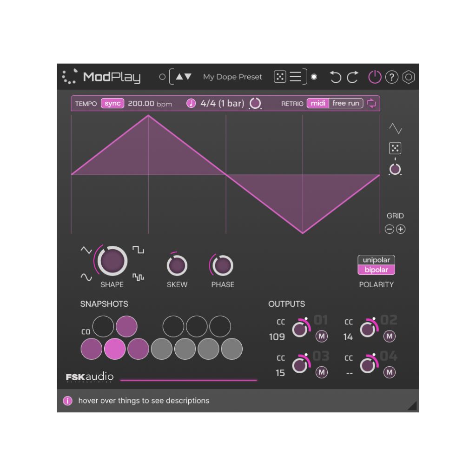Click the triangle peak point in graph

(x=148, y=115)
